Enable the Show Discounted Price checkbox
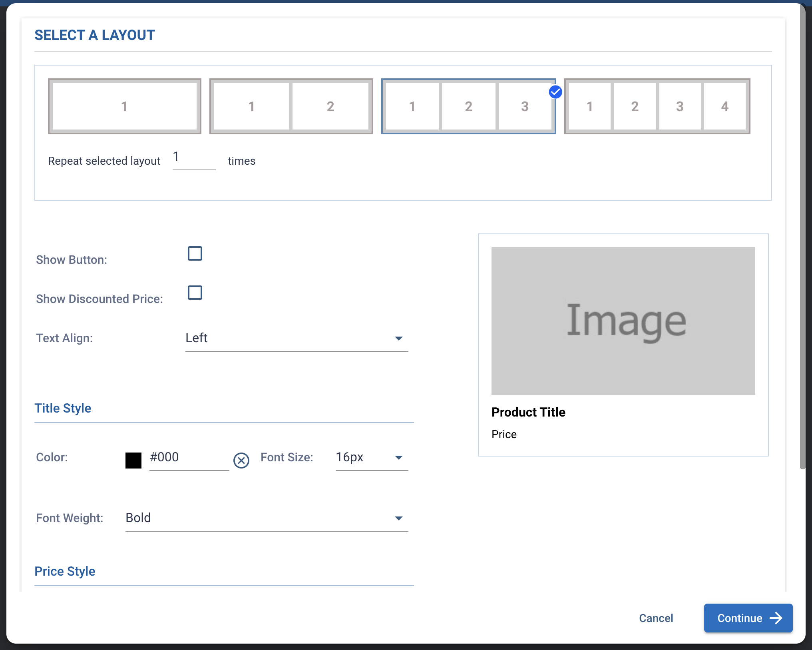This screenshot has width=812, height=650. (195, 293)
